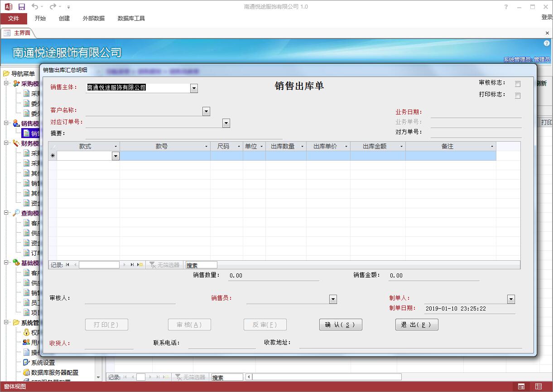Click the 销售模块 module icon in navigation tree
The image size is (553, 392).
tap(16, 124)
